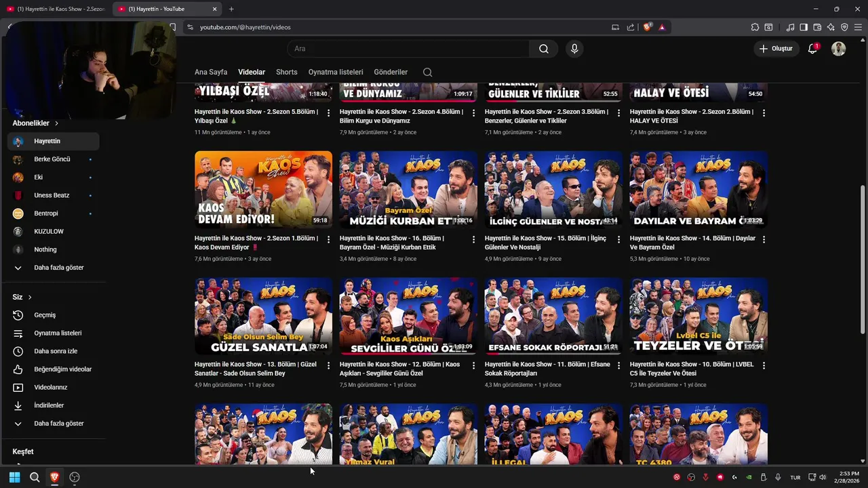Open the Gönderiler channel tab
Screen dimensions: 868x488
click(391, 72)
